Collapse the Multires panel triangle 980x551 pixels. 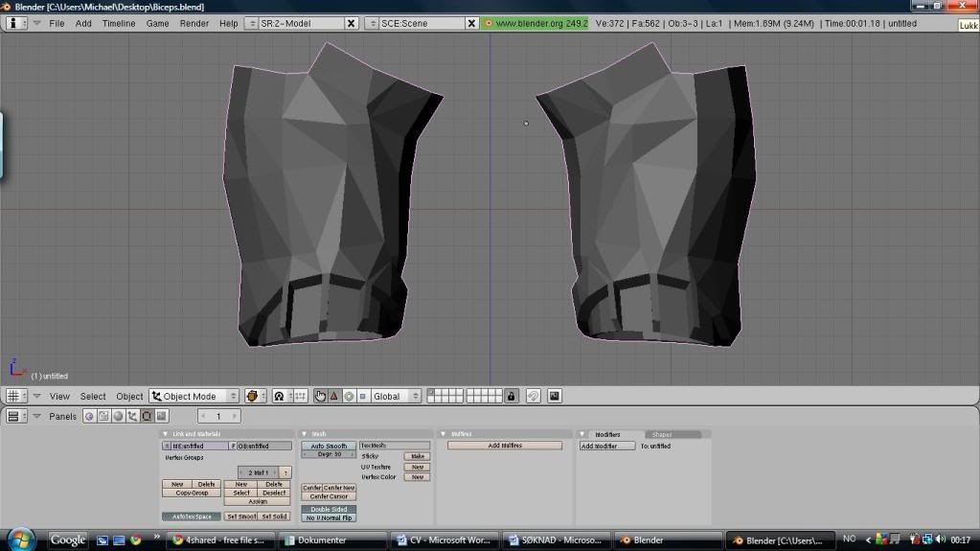(x=444, y=433)
